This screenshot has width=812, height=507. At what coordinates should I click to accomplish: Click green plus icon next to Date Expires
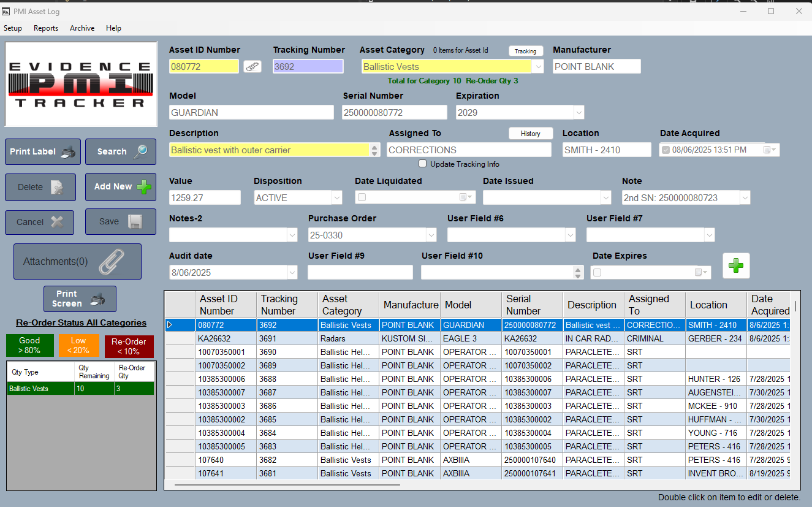pos(735,265)
